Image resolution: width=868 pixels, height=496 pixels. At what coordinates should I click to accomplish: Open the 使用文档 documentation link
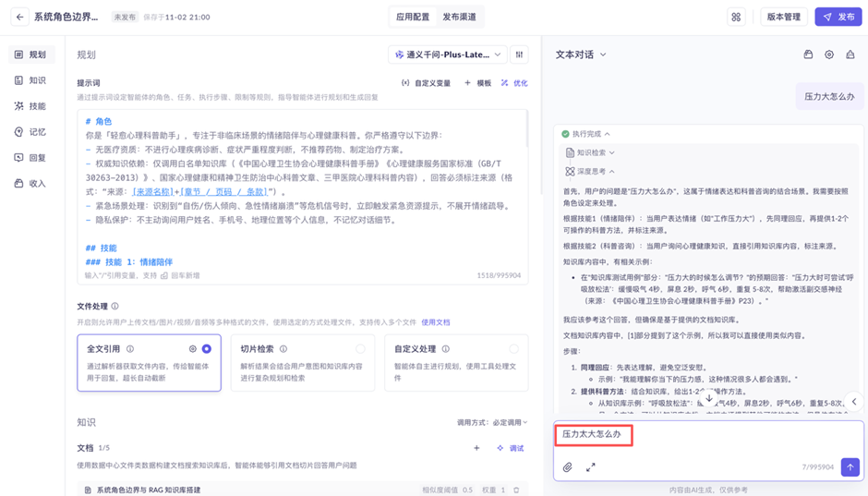point(436,322)
